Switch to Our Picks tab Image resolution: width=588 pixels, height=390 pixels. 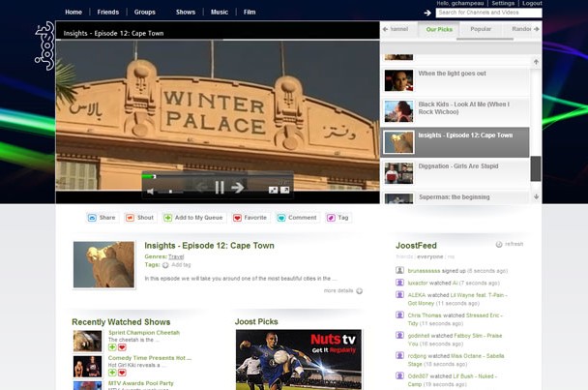439,29
